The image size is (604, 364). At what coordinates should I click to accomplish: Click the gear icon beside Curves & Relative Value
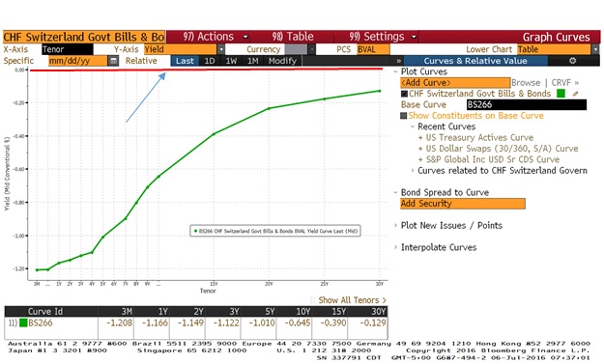(x=573, y=61)
